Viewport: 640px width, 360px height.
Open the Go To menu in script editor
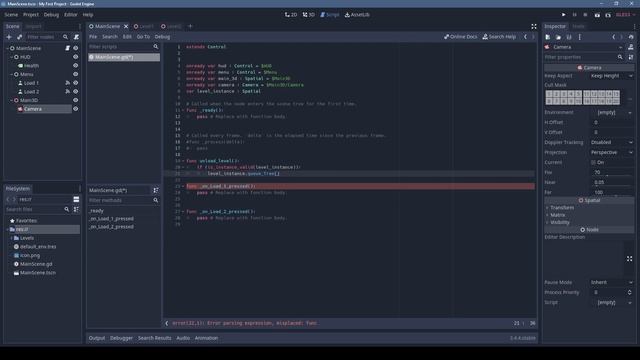click(x=143, y=37)
